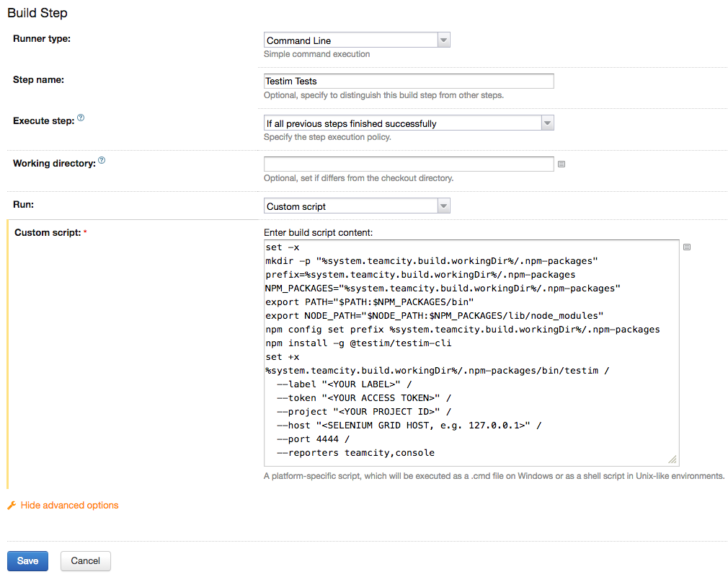The width and height of the screenshot is (728, 577).
Task: Focus the Step name input field
Action: point(409,81)
